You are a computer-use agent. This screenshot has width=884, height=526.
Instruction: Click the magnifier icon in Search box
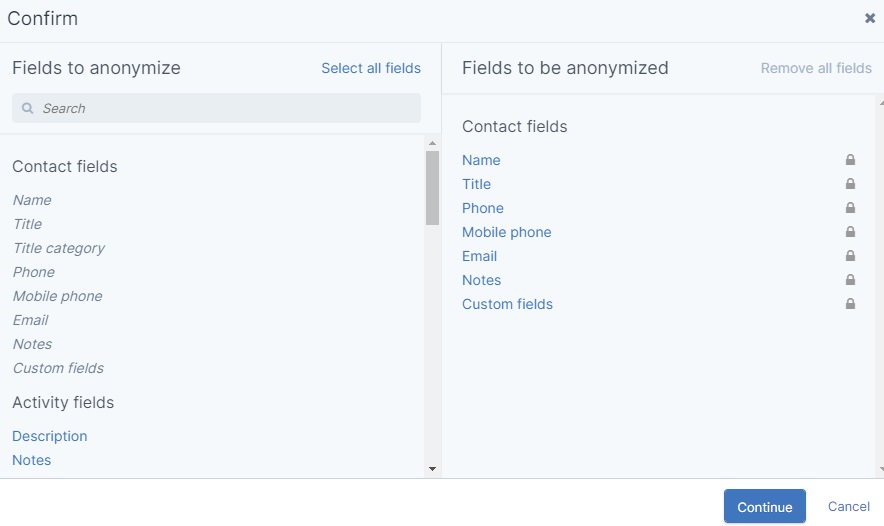(27, 108)
